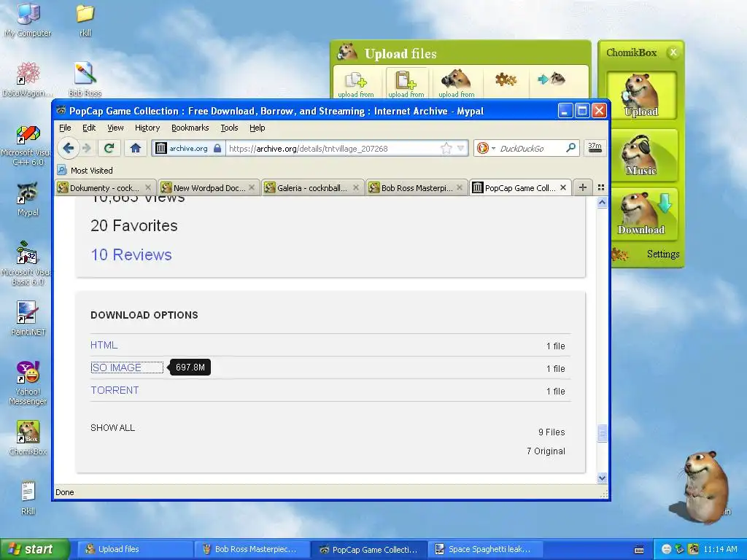
Task: Switch to Bob Ross Masterpiec... taskbar item
Action: [x=251, y=549]
